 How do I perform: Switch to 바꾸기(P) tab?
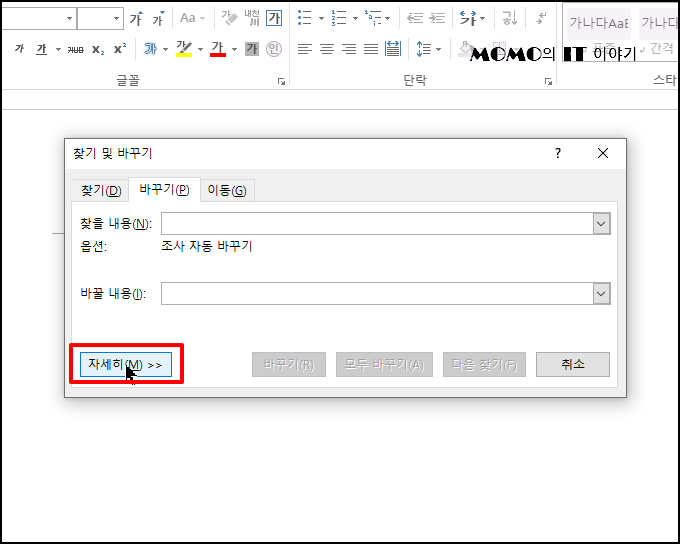164,190
